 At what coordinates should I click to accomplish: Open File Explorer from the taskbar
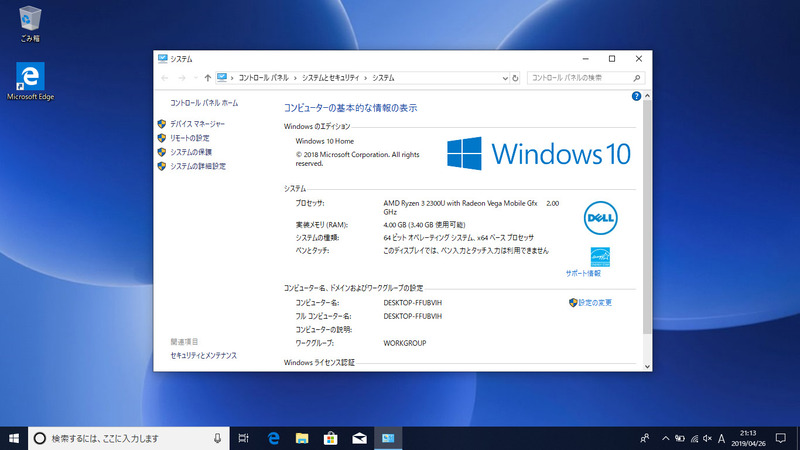click(x=302, y=438)
